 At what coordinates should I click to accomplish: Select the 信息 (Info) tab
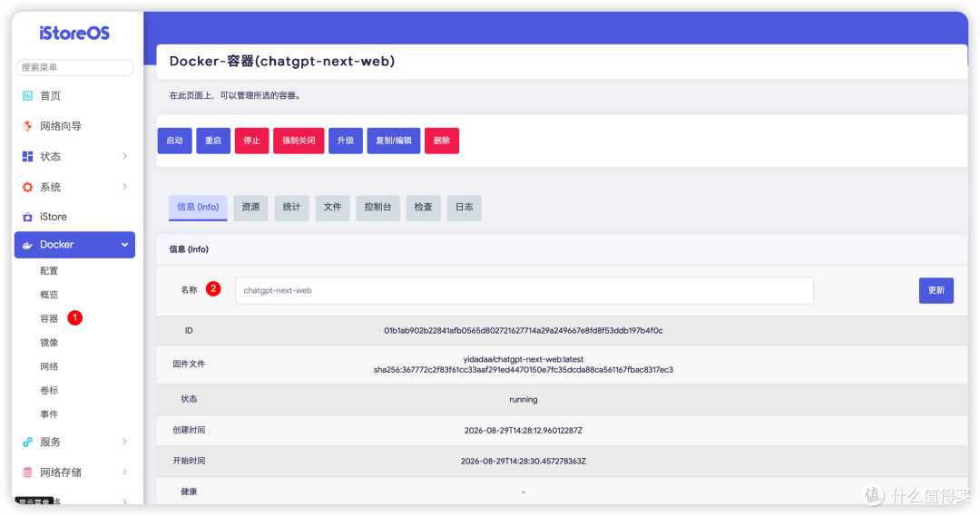198,208
